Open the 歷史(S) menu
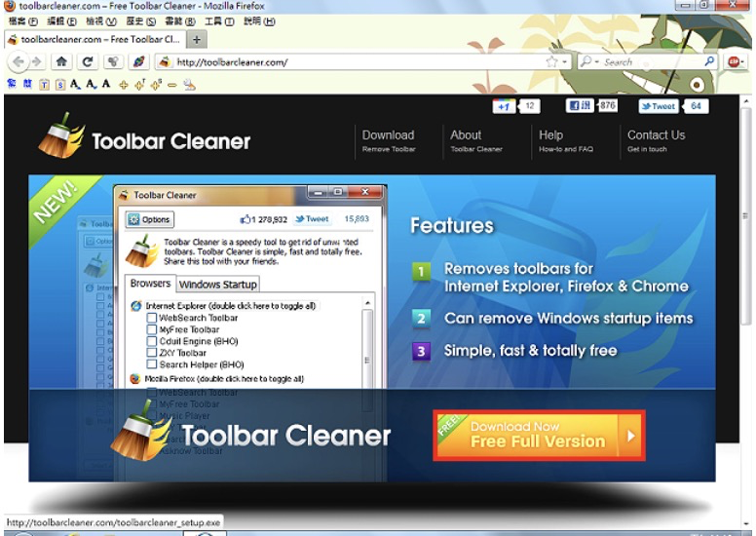The image size is (756, 536). (x=141, y=21)
